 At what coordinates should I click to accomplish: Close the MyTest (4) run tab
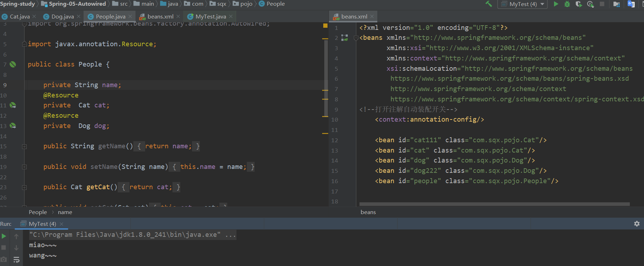(62, 224)
